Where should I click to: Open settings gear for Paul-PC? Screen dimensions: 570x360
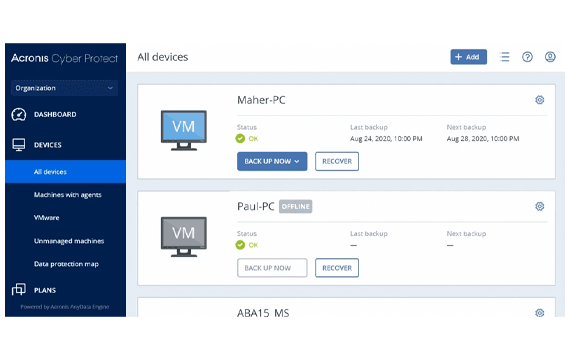539,206
